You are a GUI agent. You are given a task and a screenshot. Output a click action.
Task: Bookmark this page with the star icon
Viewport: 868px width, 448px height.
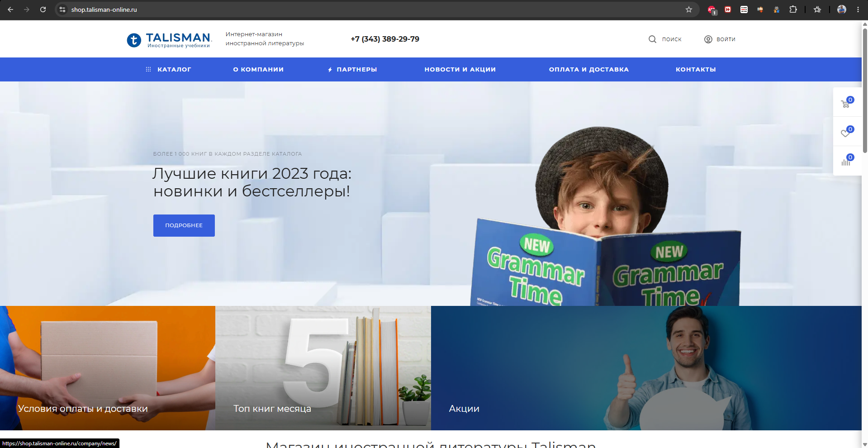[x=689, y=10]
